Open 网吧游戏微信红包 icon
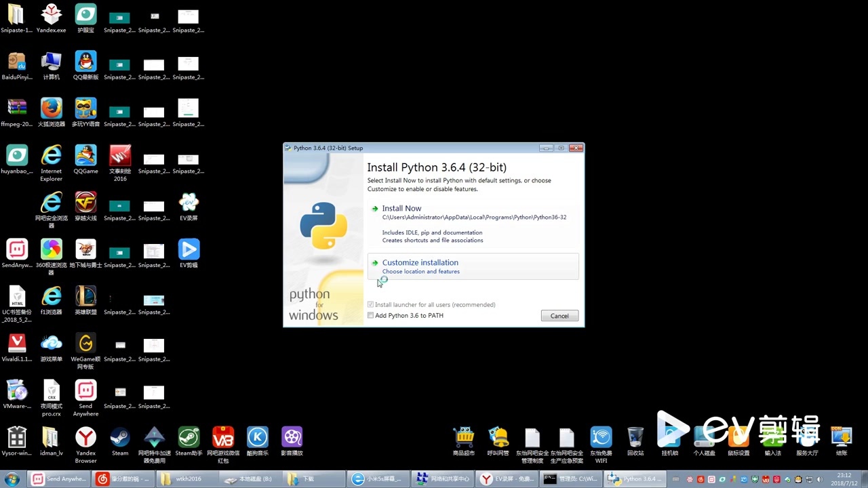This screenshot has height=488, width=868. [x=223, y=445]
